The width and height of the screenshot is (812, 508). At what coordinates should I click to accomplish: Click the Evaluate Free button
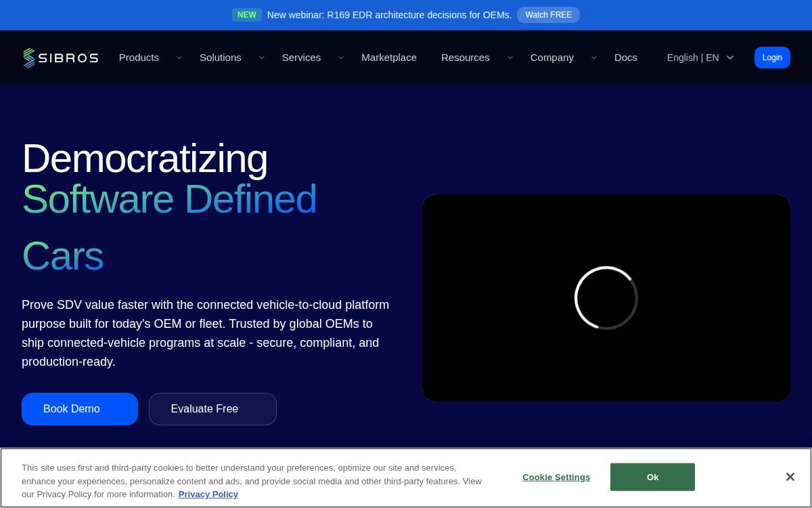212,409
